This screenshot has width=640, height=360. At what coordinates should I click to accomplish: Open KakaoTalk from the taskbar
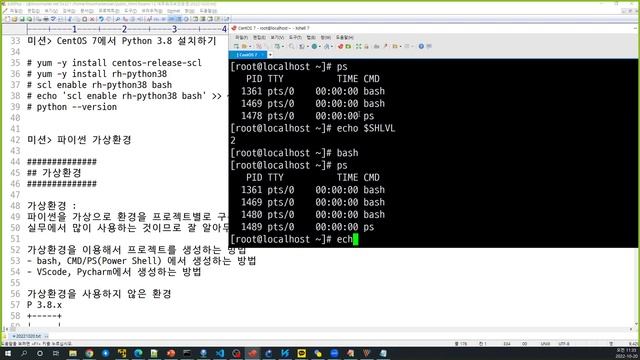[301, 353]
